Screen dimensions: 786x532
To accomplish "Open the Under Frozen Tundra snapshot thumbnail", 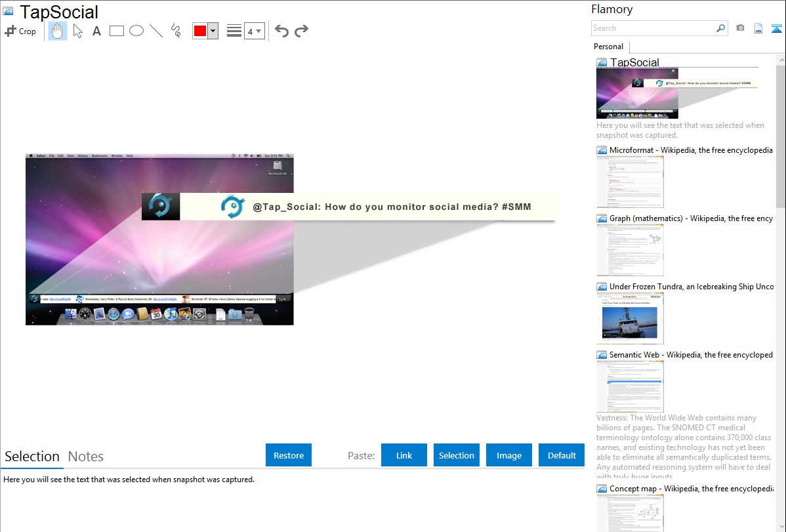I will pyautogui.click(x=630, y=318).
